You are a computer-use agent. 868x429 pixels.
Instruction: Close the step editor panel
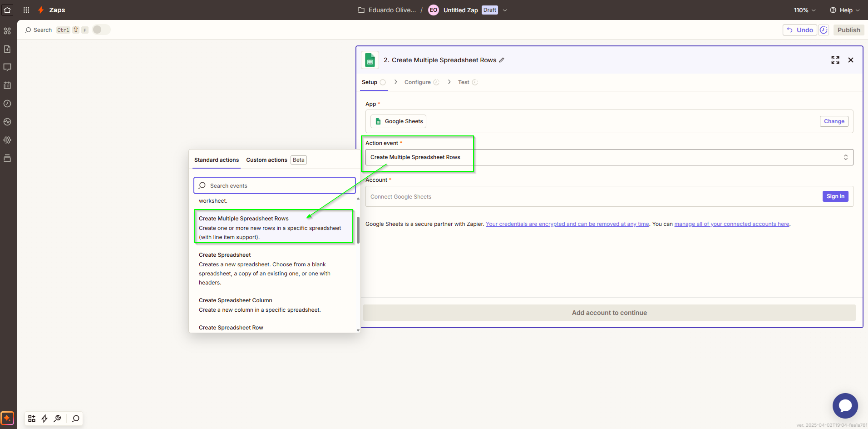851,60
